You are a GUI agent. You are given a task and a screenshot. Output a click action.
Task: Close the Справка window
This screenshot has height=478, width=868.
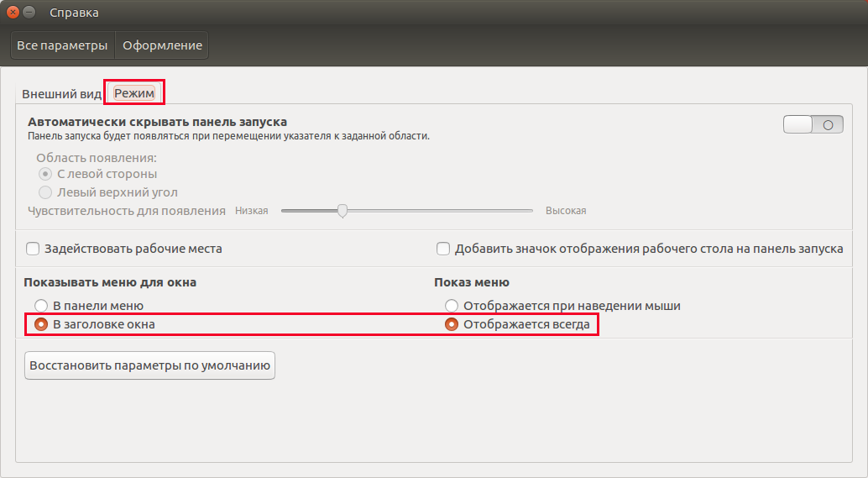pos(13,12)
